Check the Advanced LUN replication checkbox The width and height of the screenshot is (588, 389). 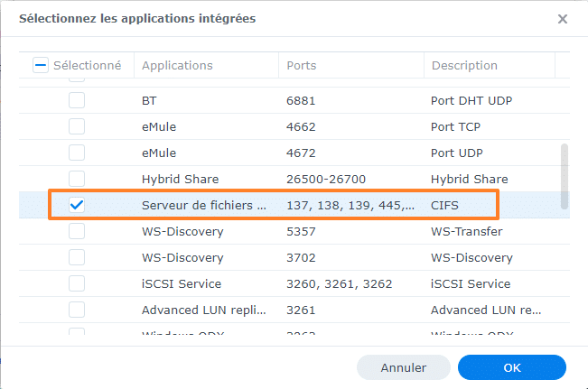point(77,310)
